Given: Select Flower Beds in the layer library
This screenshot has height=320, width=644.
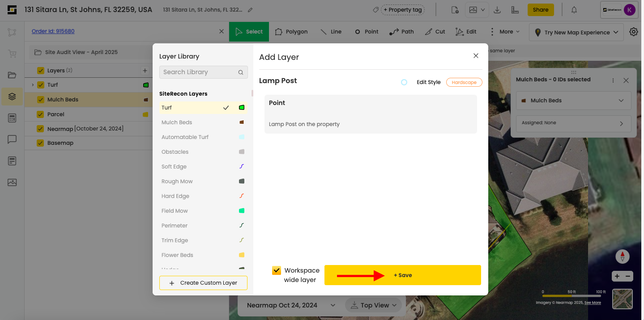Looking at the screenshot, I should [x=177, y=255].
